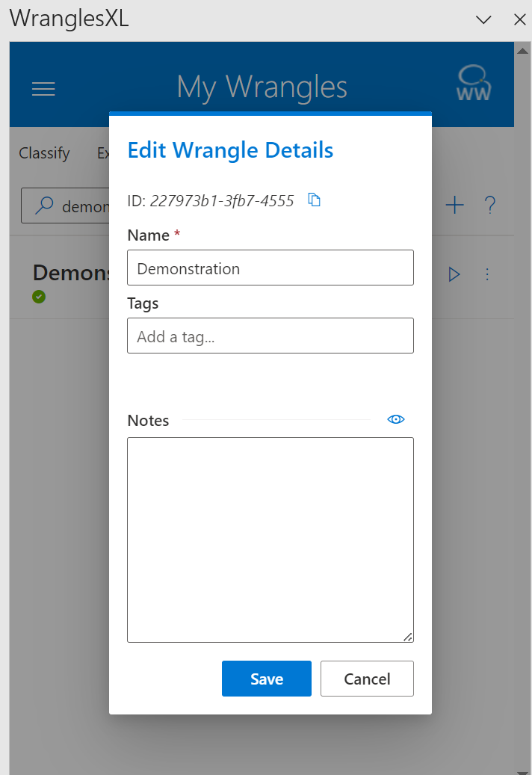Viewport: 532px width, 775px height.
Task: Open help via the question mark icon
Action: [490, 205]
